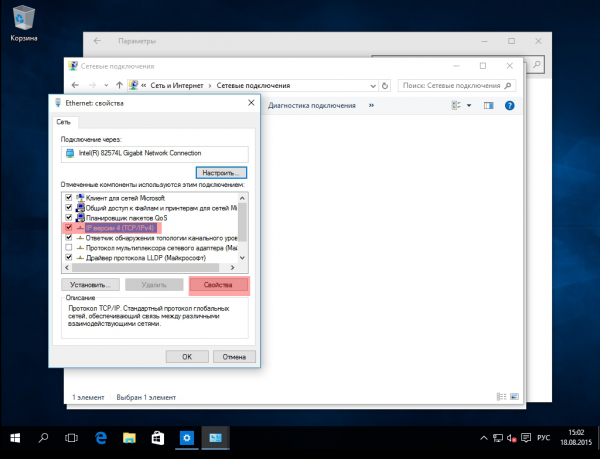The width and height of the screenshot is (600, 459).
Task: Enable Протокол мультиплексора сетевого адаптера checkbox
Action: coord(69,247)
